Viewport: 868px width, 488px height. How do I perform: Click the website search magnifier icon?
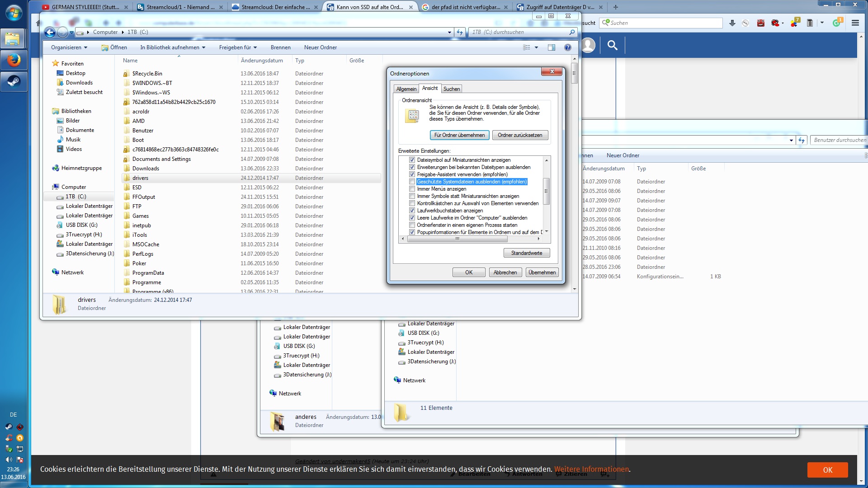tap(612, 45)
